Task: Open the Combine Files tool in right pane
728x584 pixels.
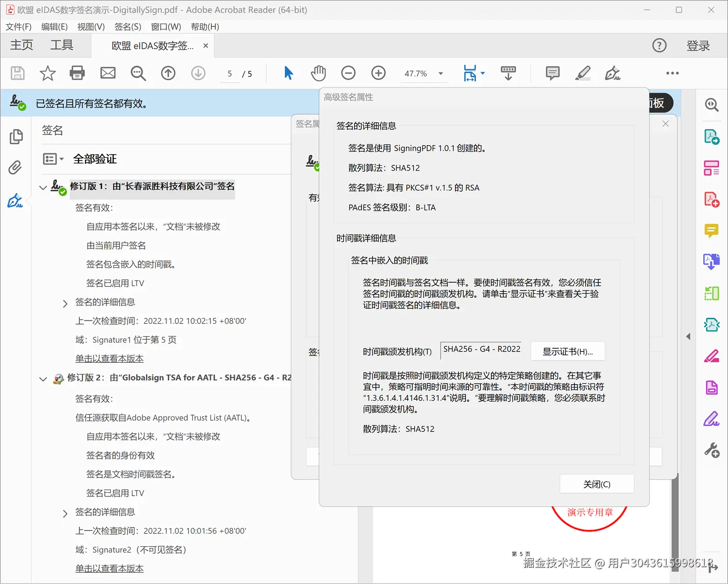Action: coord(712,262)
